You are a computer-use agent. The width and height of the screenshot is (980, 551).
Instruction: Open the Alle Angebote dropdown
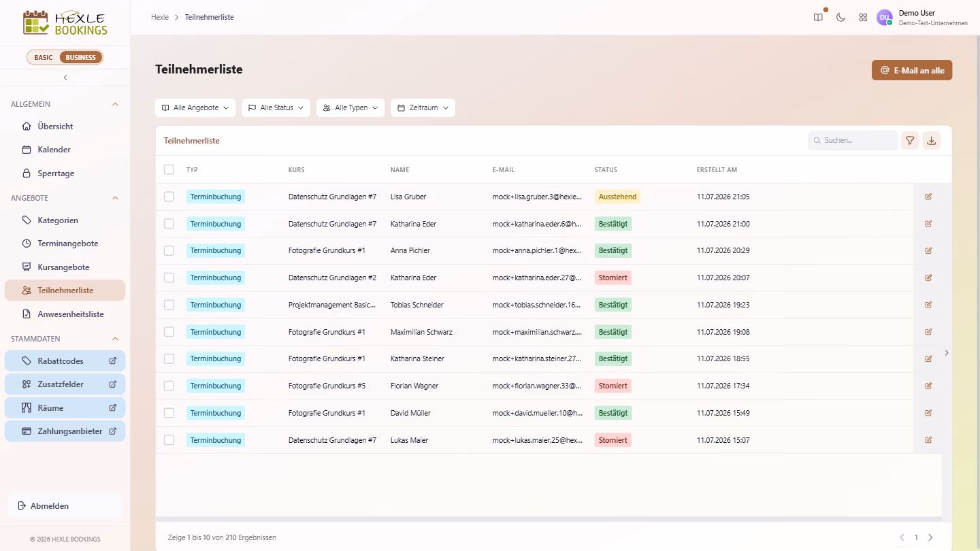tap(195, 107)
